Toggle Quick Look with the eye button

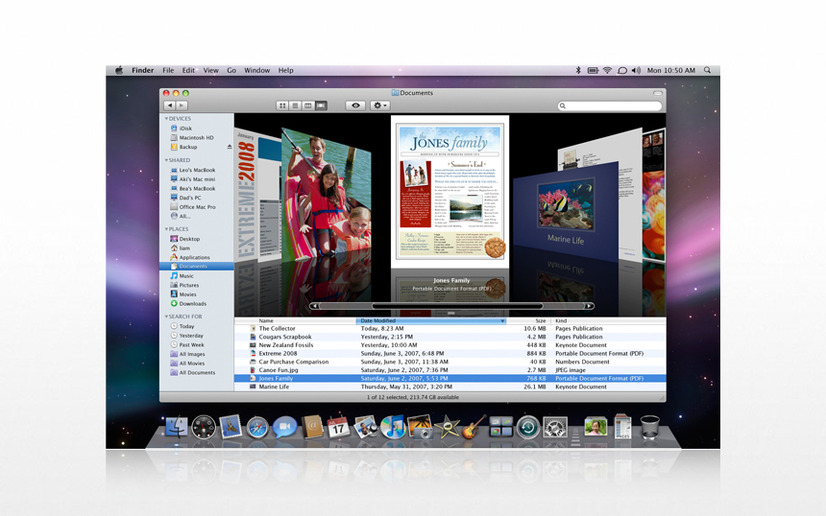pyautogui.click(x=356, y=106)
